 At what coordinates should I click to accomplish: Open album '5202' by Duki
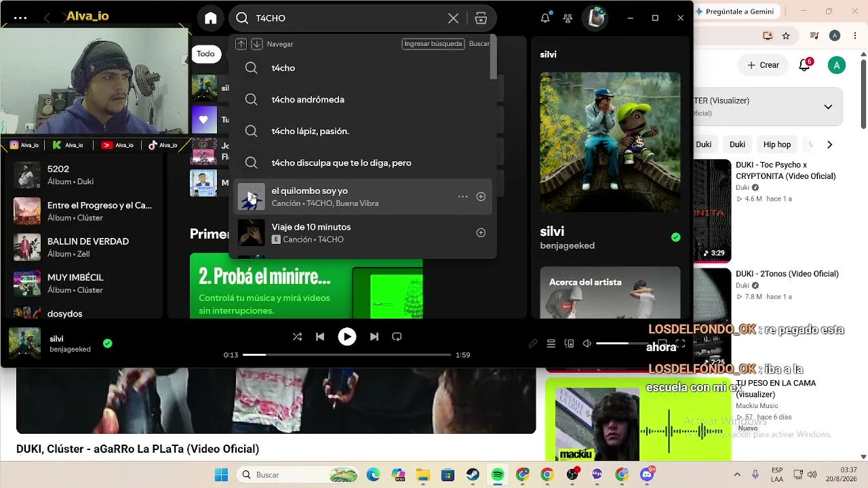(84, 175)
